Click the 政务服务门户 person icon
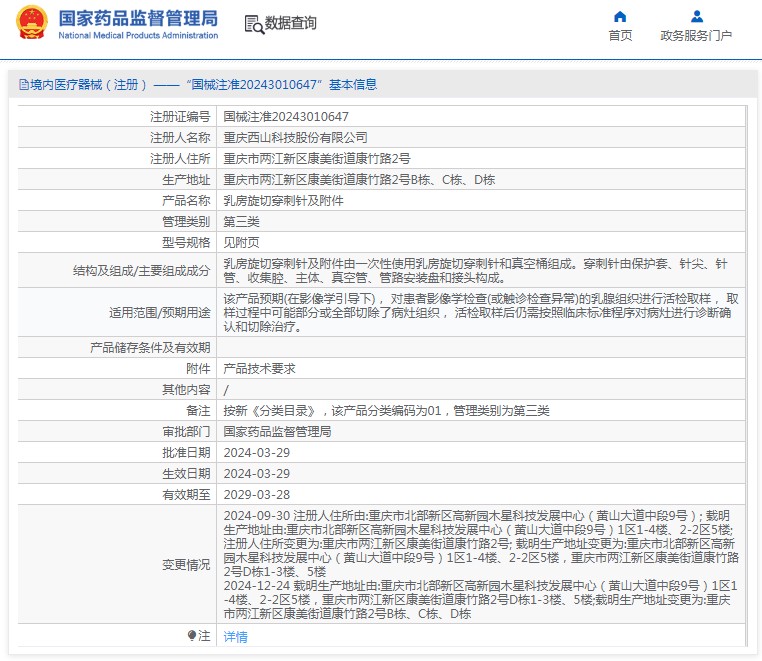Viewport: 762px width, 661px height. click(696, 17)
